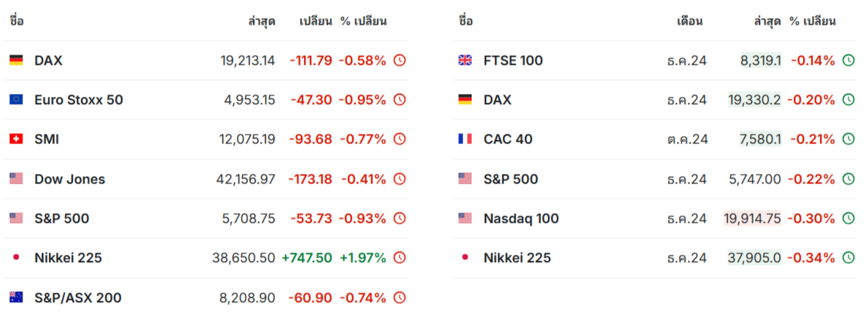Open the Nasdaq 100 futures link

522,218
